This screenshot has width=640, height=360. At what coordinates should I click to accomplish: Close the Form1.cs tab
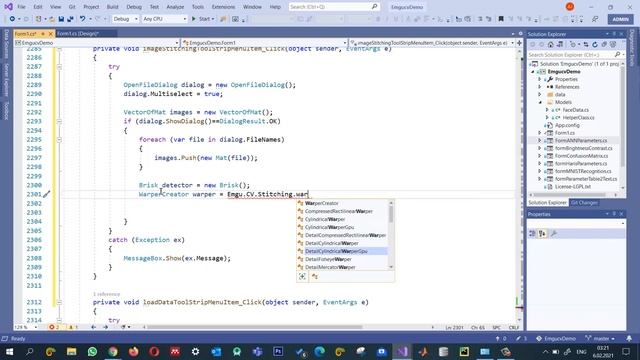click(51, 33)
